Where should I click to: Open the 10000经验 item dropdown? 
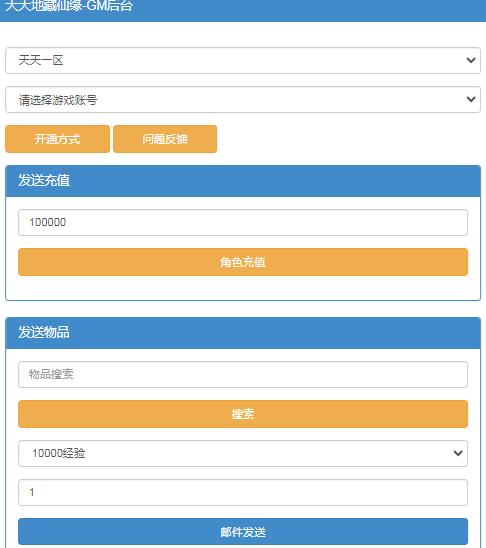[243, 453]
